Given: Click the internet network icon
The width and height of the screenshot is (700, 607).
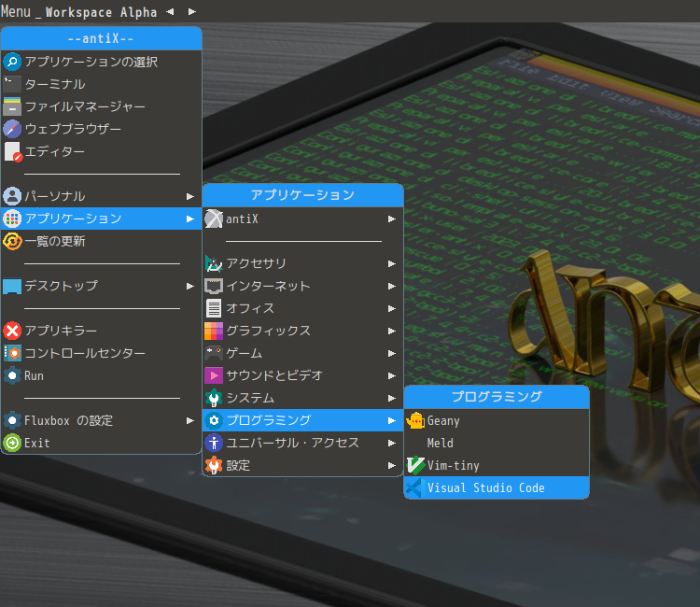Looking at the screenshot, I should 214,286.
